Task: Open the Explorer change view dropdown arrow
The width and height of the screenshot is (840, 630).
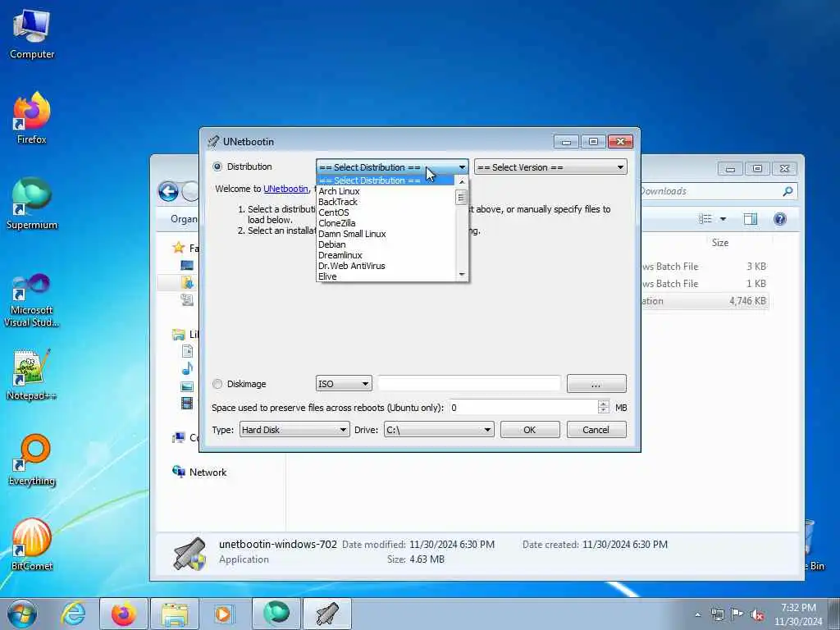Action: click(x=723, y=218)
